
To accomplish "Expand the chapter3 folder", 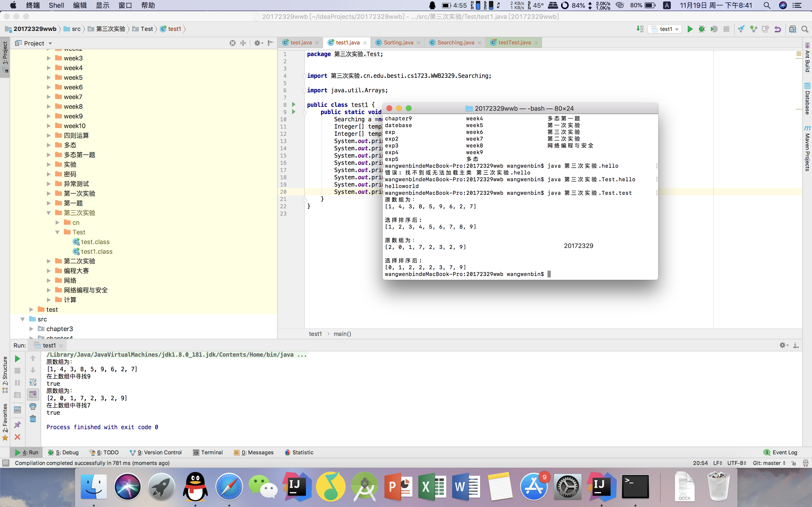I will coord(31,329).
